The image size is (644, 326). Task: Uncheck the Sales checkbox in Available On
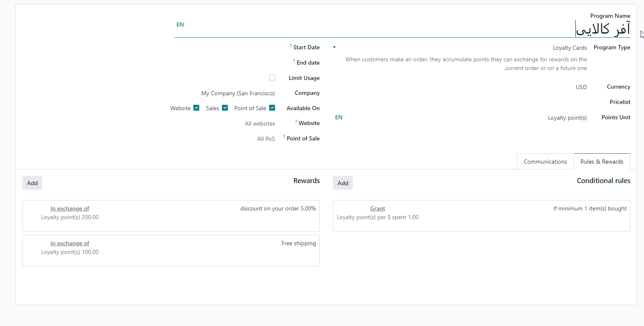225,108
